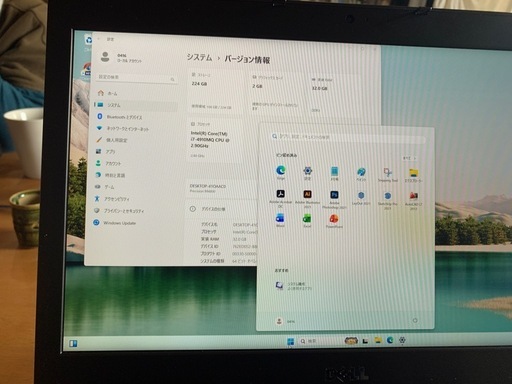Switch to Settings app on taskbar

[x=402, y=340]
